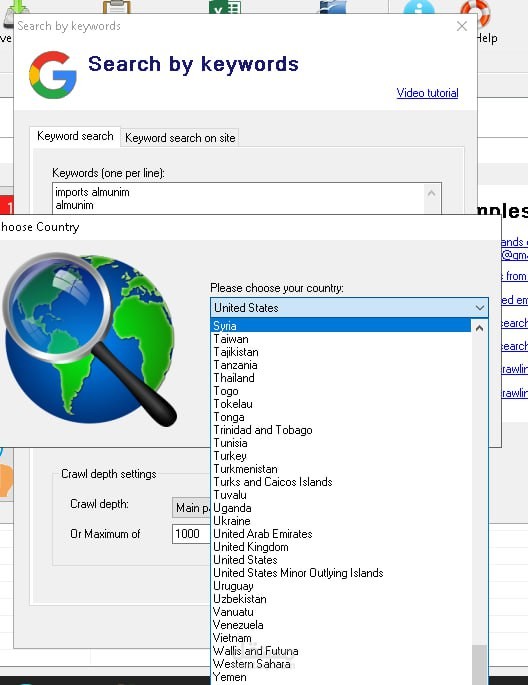Choose Tokelau from the country list
Image resolution: width=528 pixels, height=685 pixels.
tap(341, 404)
